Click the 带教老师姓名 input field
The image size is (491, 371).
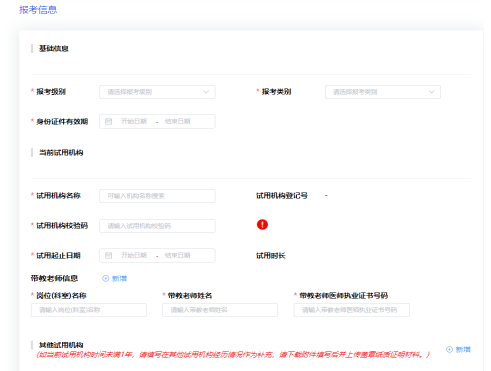(220, 310)
